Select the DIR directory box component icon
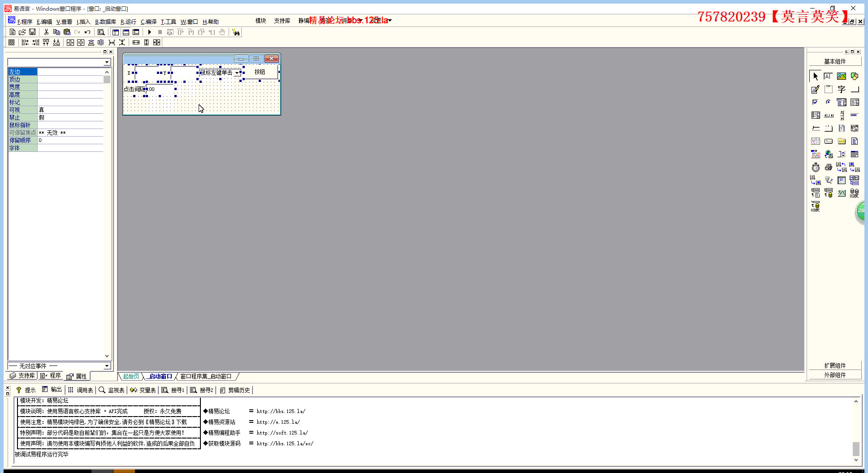This screenshot has width=868, height=473. [842, 141]
